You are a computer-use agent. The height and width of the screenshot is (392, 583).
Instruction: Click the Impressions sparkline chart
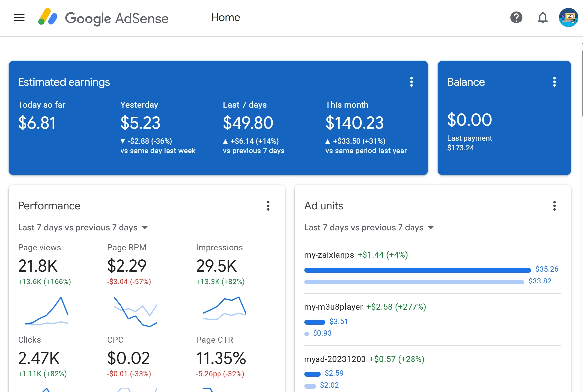point(224,308)
